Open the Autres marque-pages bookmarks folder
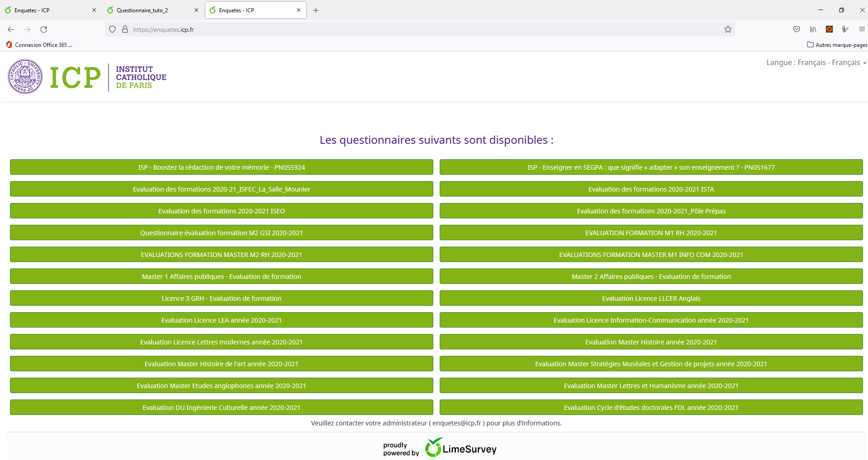The height and width of the screenshot is (460, 868). point(837,45)
